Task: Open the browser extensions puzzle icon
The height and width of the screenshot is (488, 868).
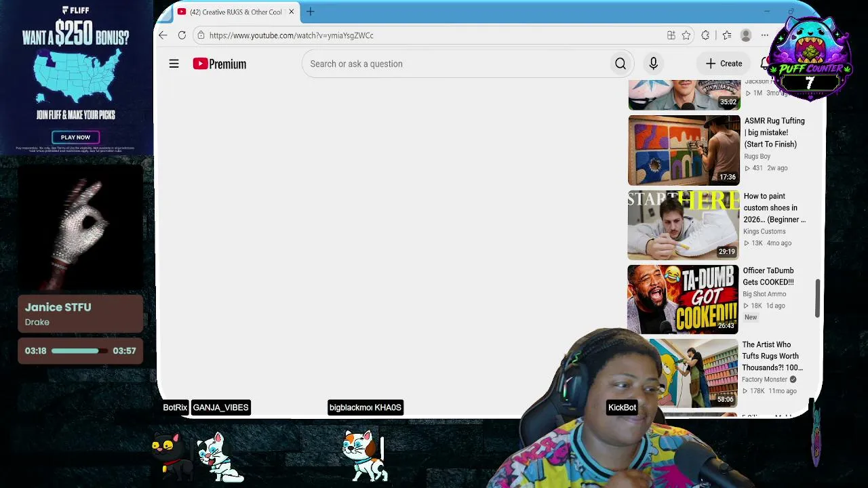Action: 705,35
